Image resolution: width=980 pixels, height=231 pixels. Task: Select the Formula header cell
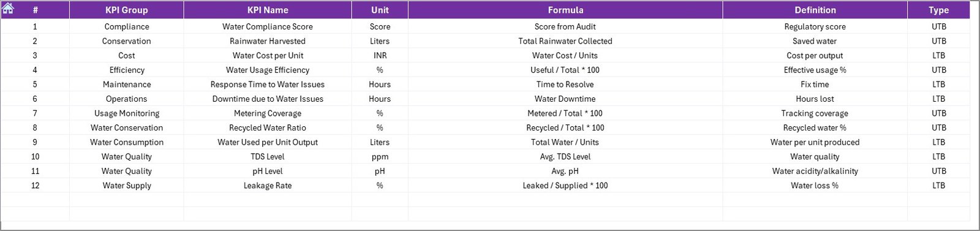(565, 10)
